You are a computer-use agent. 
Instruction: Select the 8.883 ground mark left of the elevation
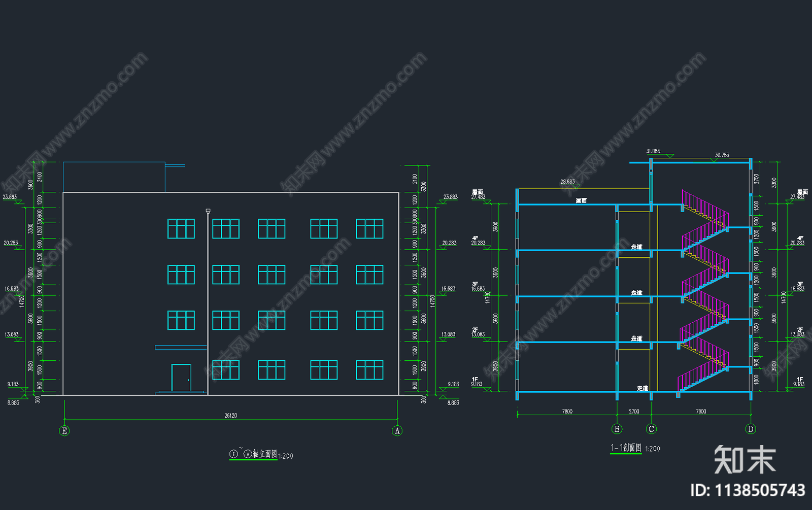[13, 402]
